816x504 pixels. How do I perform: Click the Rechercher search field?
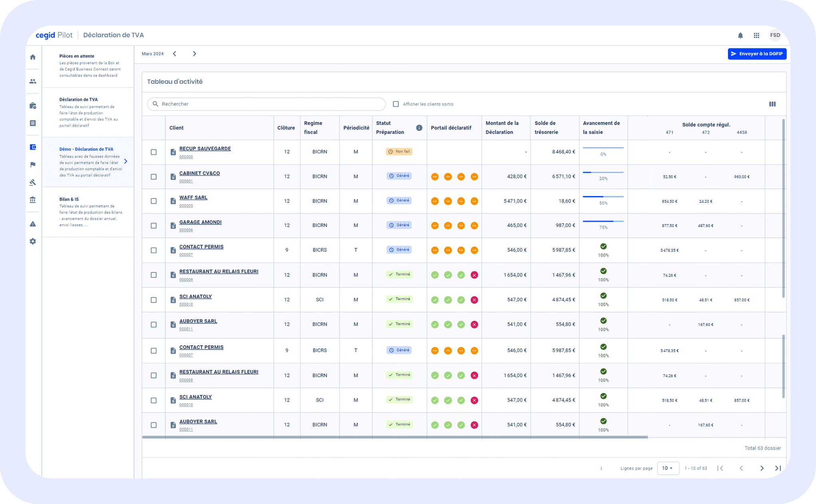point(266,104)
